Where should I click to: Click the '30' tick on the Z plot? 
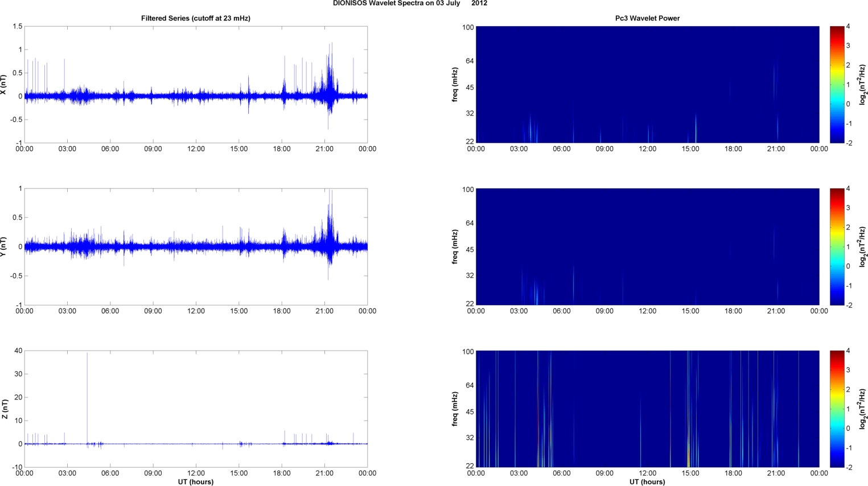click(19, 374)
